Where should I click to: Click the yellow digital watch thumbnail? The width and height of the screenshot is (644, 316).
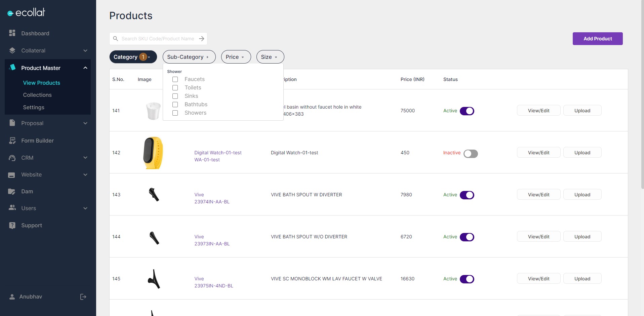point(153,152)
